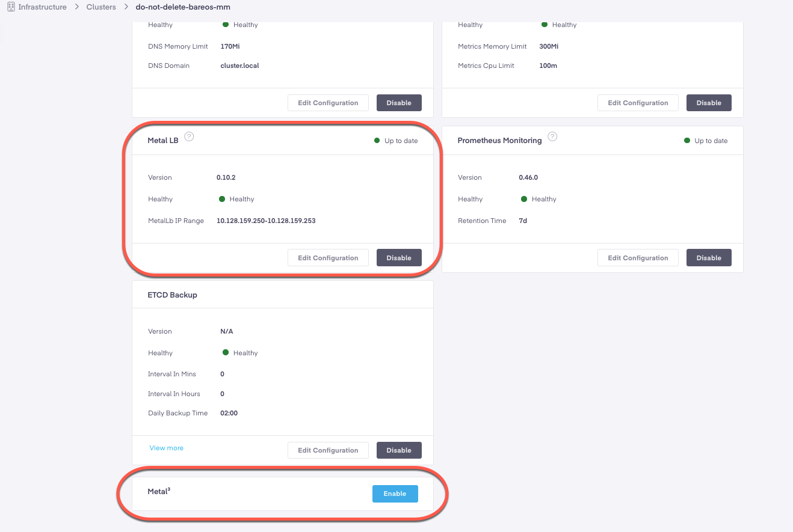Edit Configuration for ETCD Backup
Image resolution: width=793 pixels, height=532 pixels.
328,450
